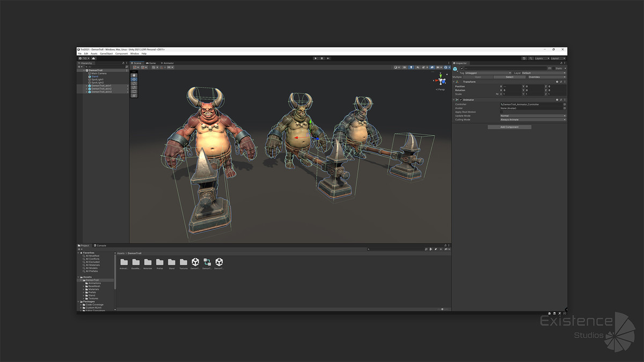
Task: Select the Scale tool
Action: (x=134, y=87)
